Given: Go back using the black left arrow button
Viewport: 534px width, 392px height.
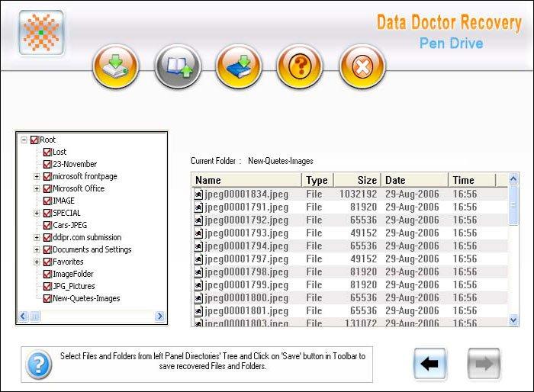Looking at the screenshot, I should coord(429,364).
